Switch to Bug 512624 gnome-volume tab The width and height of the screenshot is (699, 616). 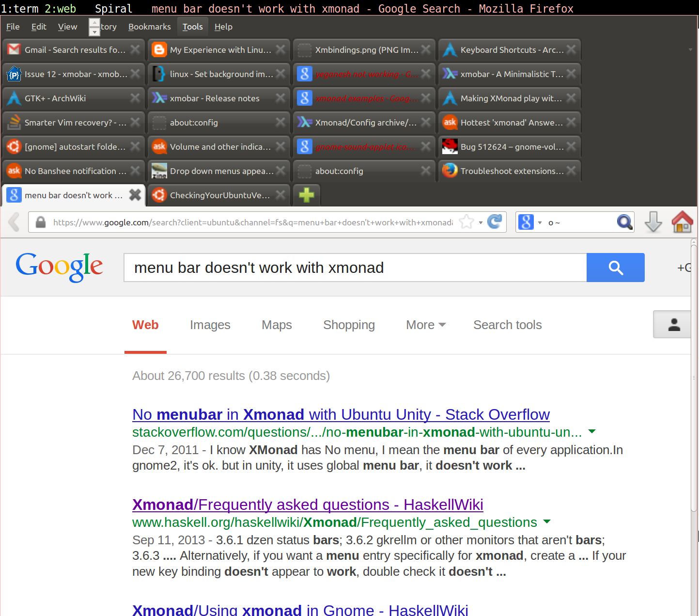[510, 146]
